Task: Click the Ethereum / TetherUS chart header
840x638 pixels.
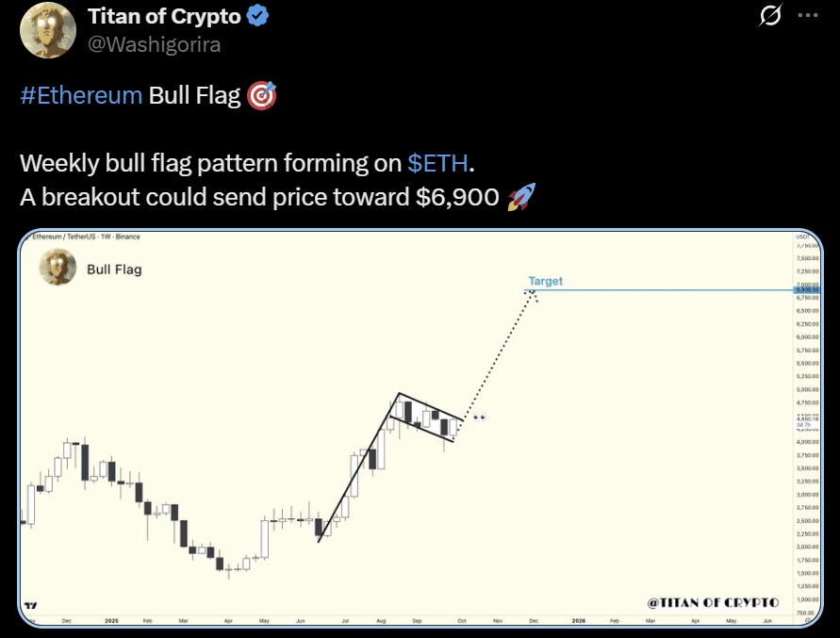Action: [x=81, y=239]
